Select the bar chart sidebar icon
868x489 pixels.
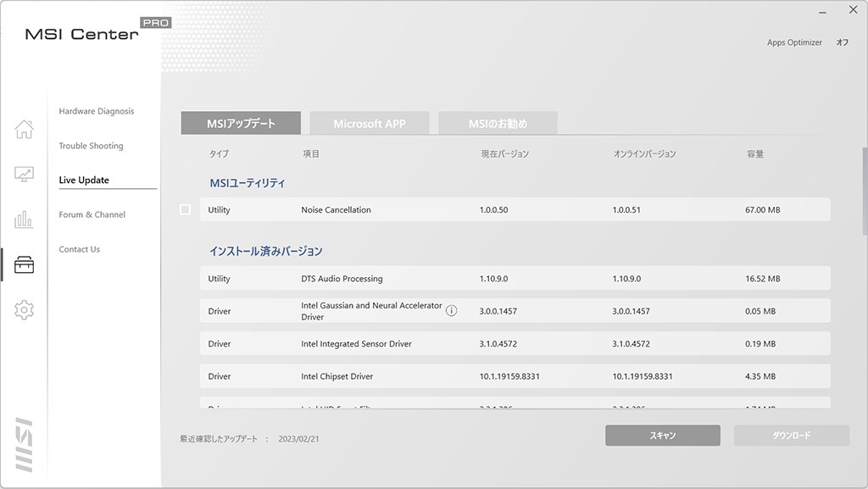pyautogui.click(x=24, y=220)
